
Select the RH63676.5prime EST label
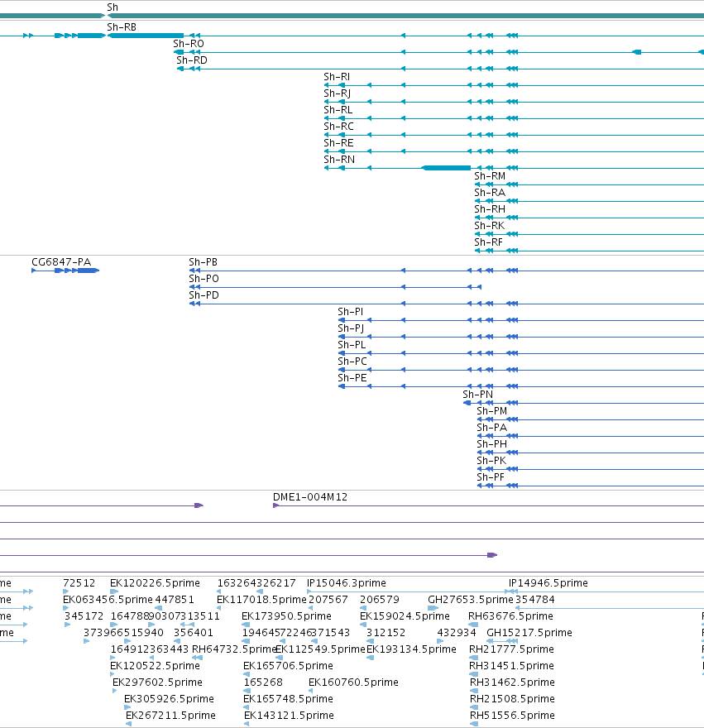tap(510, 616)
